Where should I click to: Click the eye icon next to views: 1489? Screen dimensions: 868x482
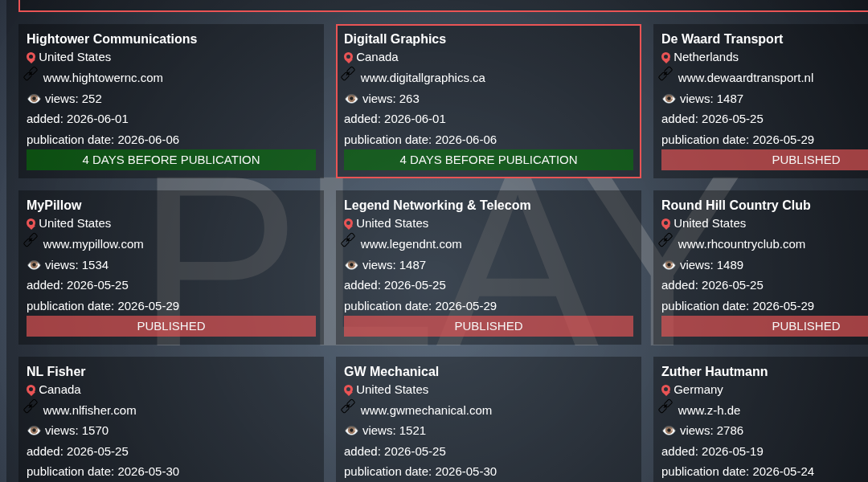(669, 266)
